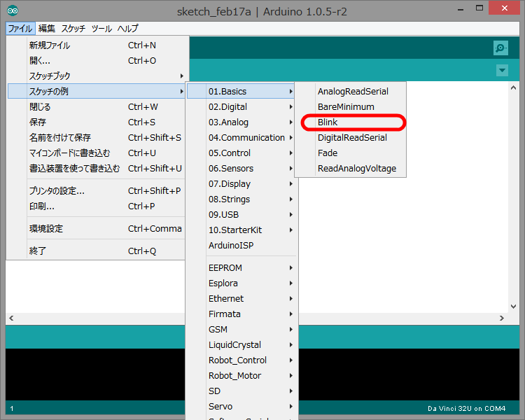
Task: Maximize the Arduino window
Action: (479, 8)
